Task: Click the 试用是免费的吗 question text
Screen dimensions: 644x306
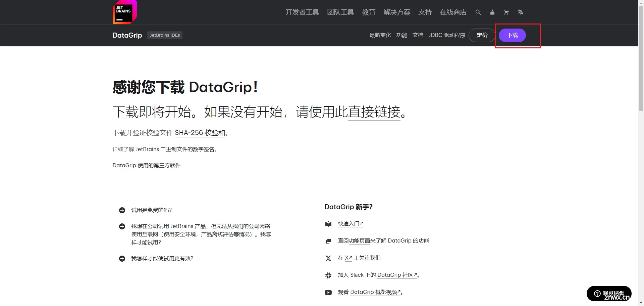Action: point(151,210)
